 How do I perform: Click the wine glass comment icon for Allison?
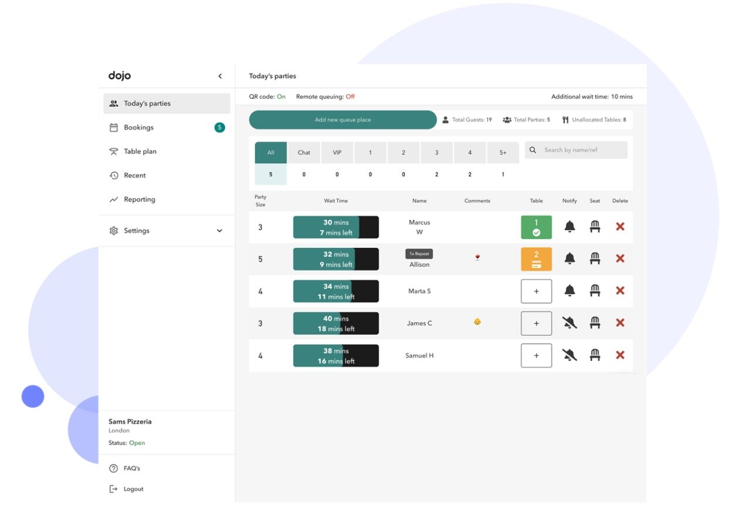[477, 258]
